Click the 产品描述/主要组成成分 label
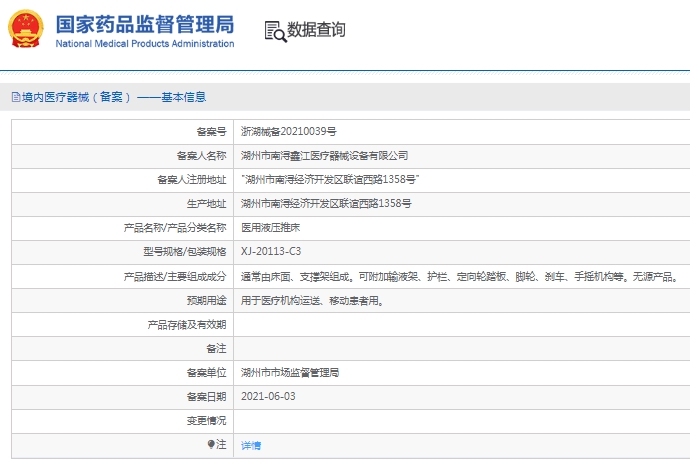The image size is (690, 467). (x=175, y=276)
